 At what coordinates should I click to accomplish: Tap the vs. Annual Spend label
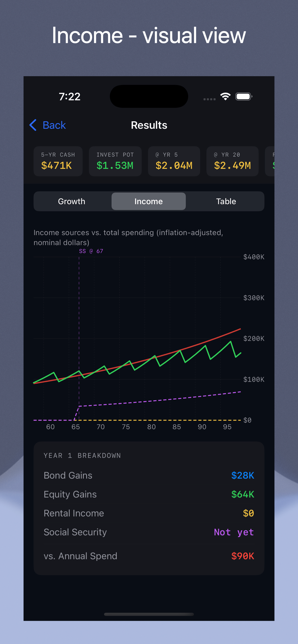(80, 556)
